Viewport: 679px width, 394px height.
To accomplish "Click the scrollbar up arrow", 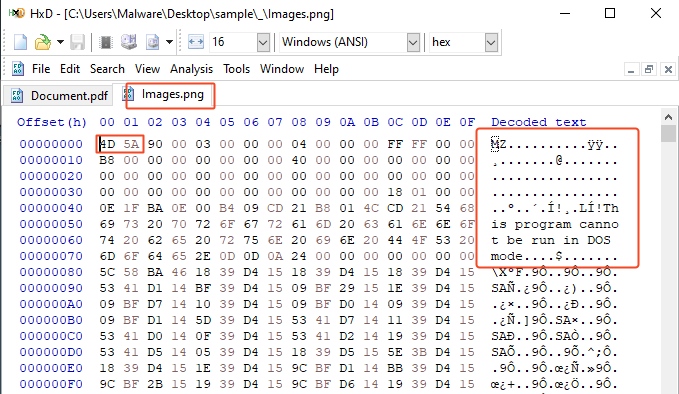I will 668,117.
